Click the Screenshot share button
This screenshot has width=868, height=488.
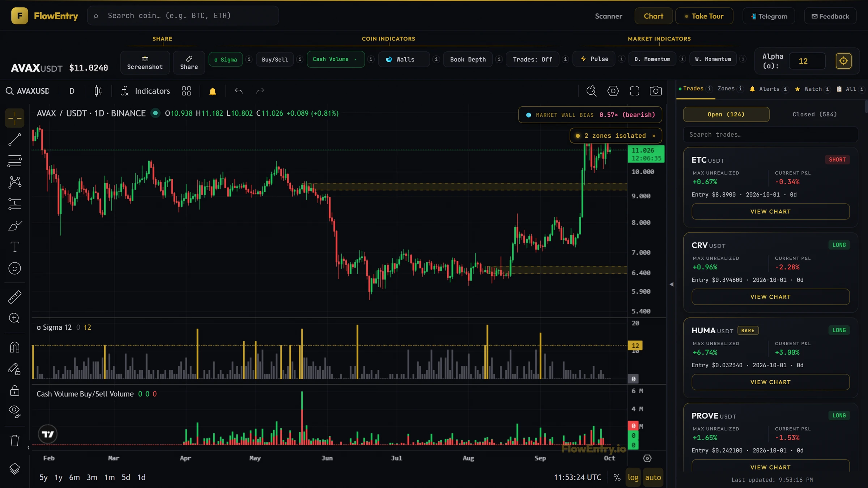tap(145, 63)
